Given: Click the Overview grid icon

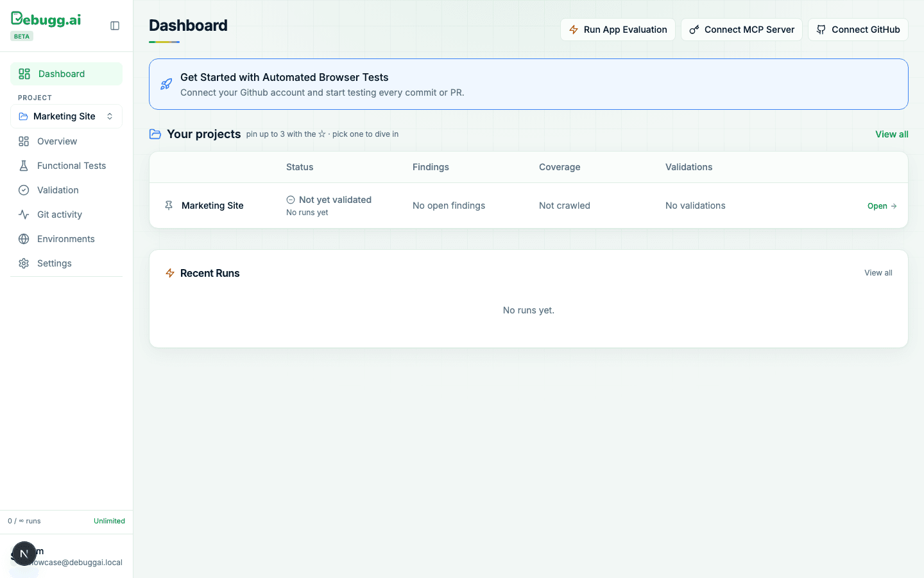Looking at the screenshot, I should click(x=24, y=141).
